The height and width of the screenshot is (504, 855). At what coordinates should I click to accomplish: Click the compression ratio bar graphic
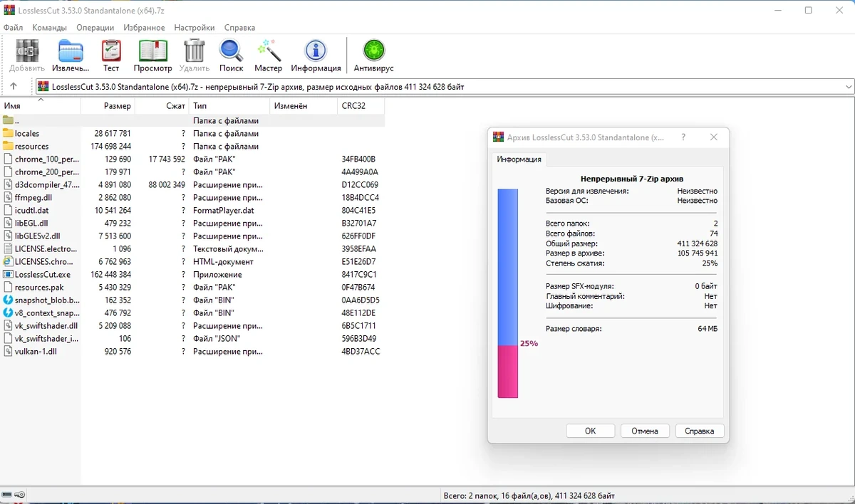tap(507, 293)
